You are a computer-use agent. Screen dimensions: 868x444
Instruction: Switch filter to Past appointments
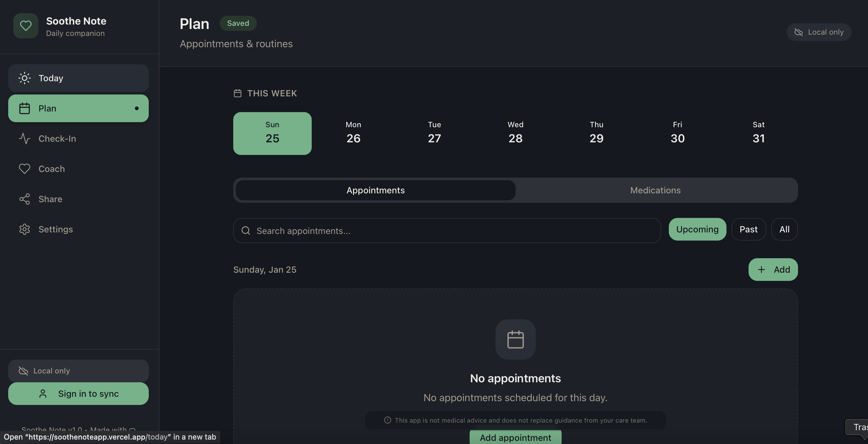tap(748, 229)
